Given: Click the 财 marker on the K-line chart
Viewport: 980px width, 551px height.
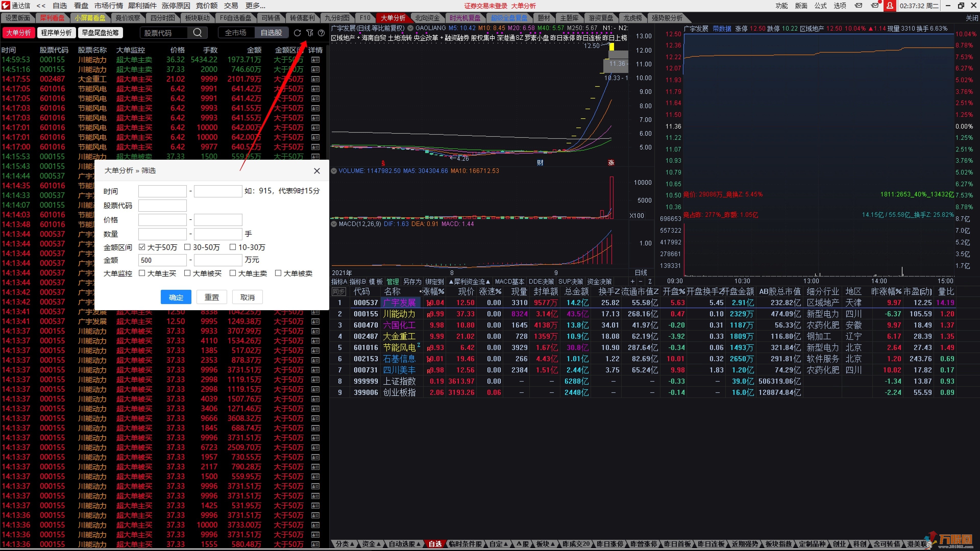Looking at the screenshot, I should (540, 163).
